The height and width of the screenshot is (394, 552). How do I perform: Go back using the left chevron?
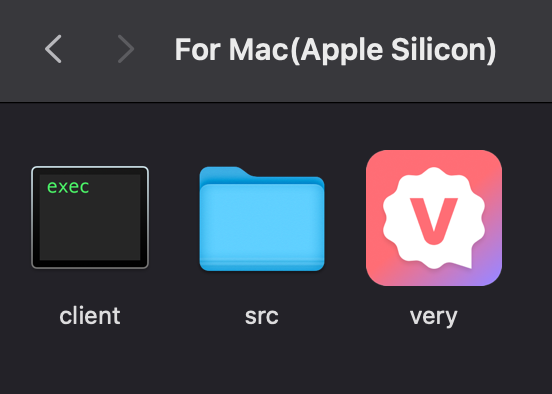(x=53, y=49)
